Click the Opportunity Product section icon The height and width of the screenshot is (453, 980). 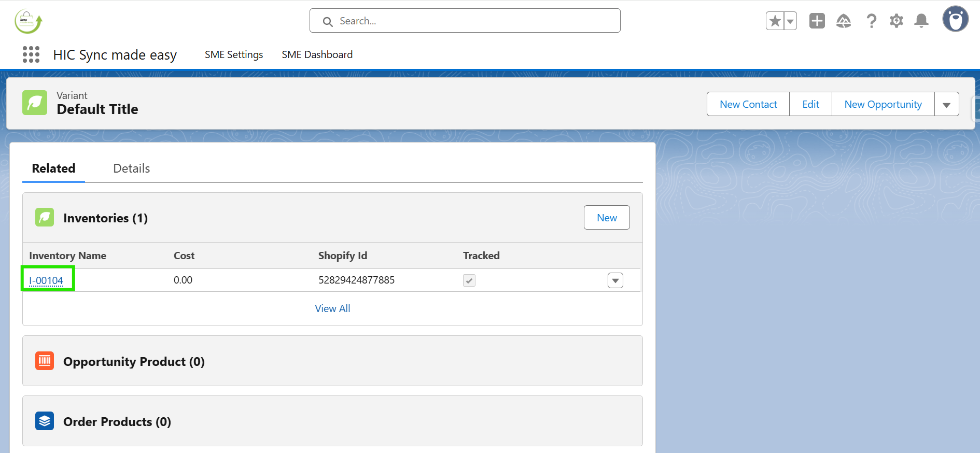point(45,361)
